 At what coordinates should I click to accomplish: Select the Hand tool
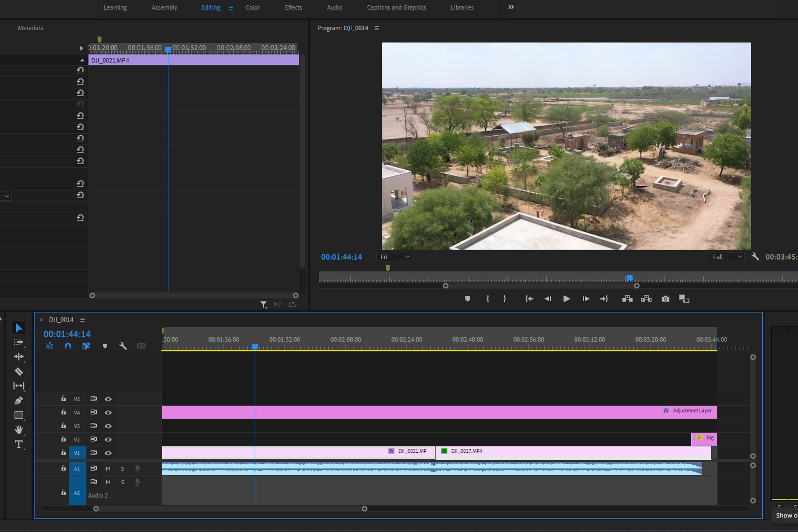pyautogui.click(x=19, y=430)
